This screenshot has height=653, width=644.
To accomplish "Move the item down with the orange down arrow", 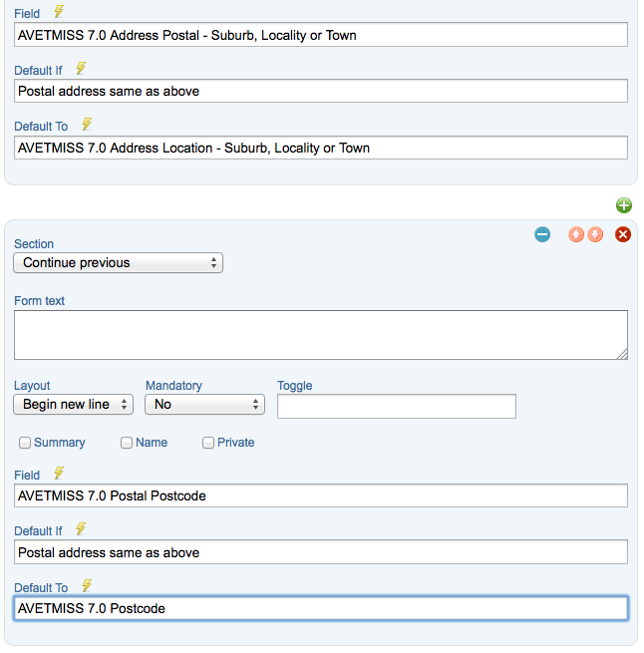I will click(x=595, y=234).
